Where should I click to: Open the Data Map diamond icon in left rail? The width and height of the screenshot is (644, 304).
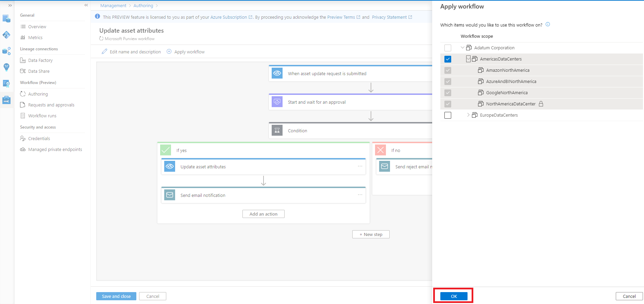click(x=6, y=35)
